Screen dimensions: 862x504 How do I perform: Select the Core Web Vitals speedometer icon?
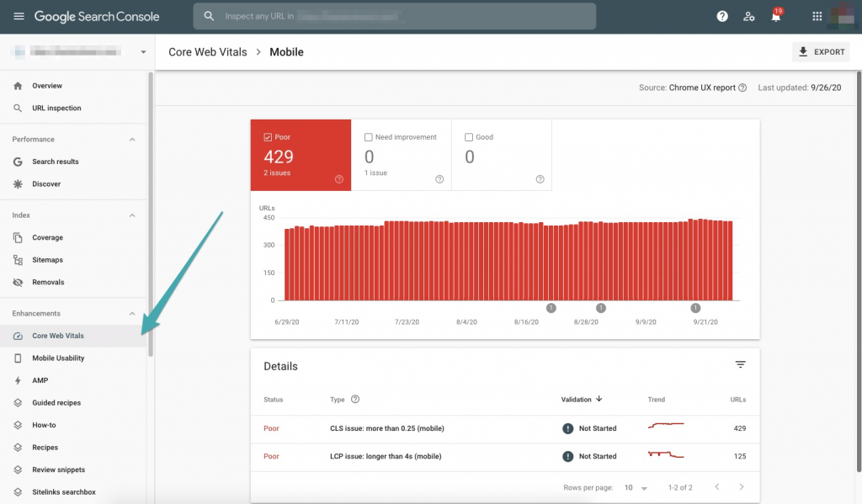pyautogui.click(x=17, y=336)
